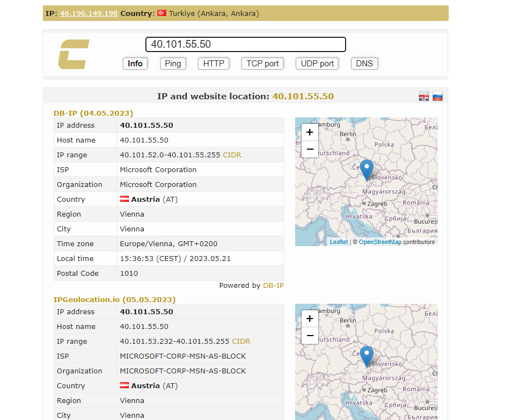This screenshot has height=420, width=514.
Task: Open the Leaflet attribution link
Action: [x=338, y=242]
